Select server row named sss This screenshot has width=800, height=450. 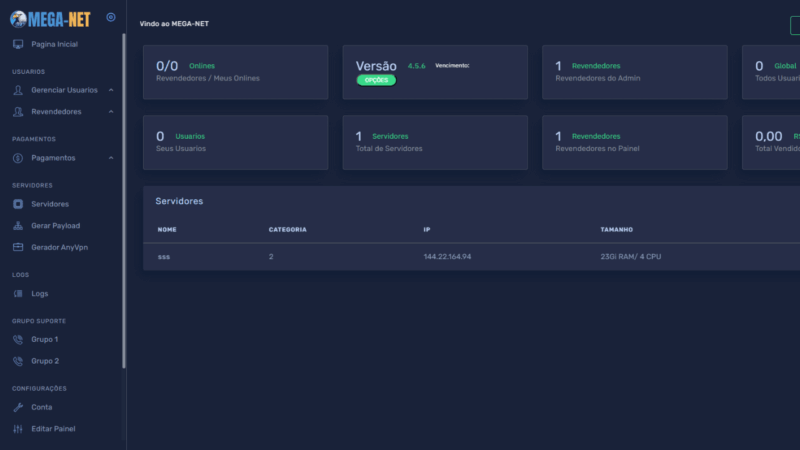(471, 257)
